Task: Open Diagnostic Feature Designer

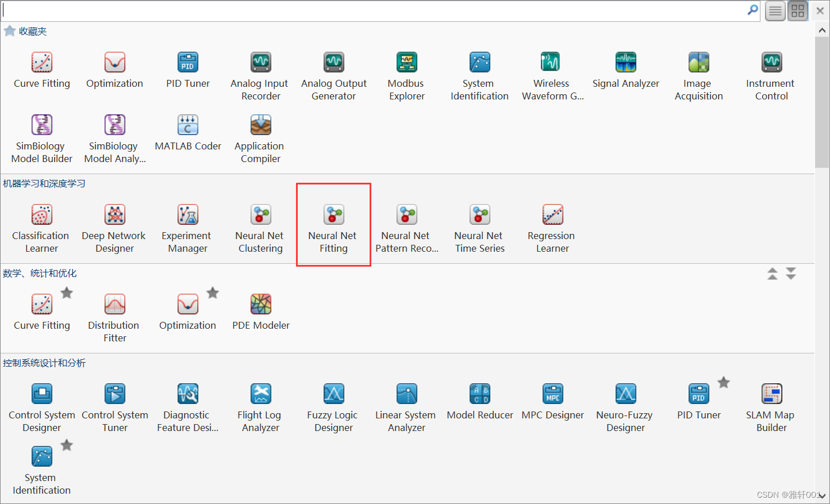Action: (188, 409)
